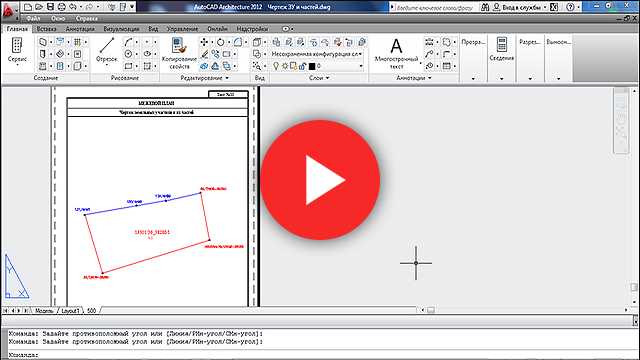The image size is (640, 360).
Task: Select the Отрезок line tool
Action: click(107, 50)
